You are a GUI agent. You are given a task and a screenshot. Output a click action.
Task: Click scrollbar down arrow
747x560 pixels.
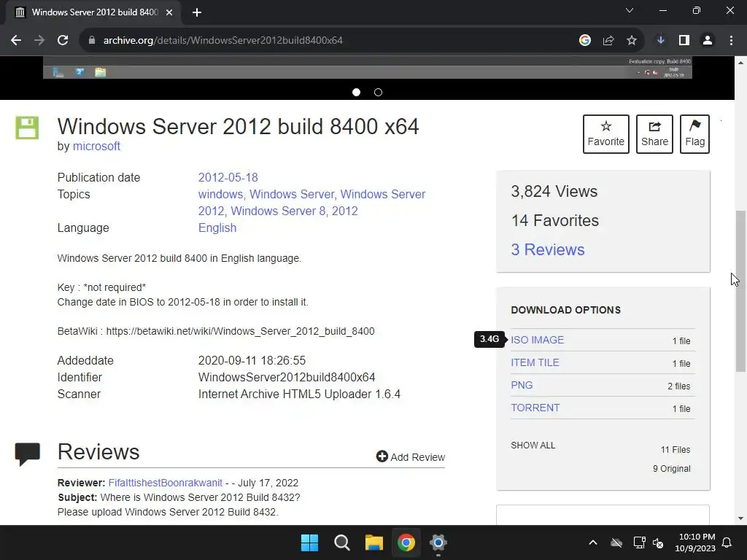tap(741, 518)
